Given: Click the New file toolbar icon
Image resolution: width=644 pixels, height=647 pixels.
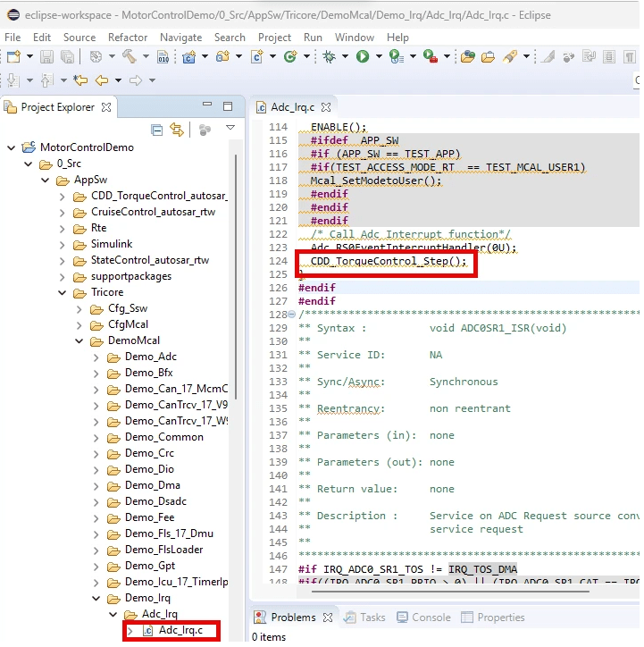Looking at the screenshot, I should [x=13, y=57].
